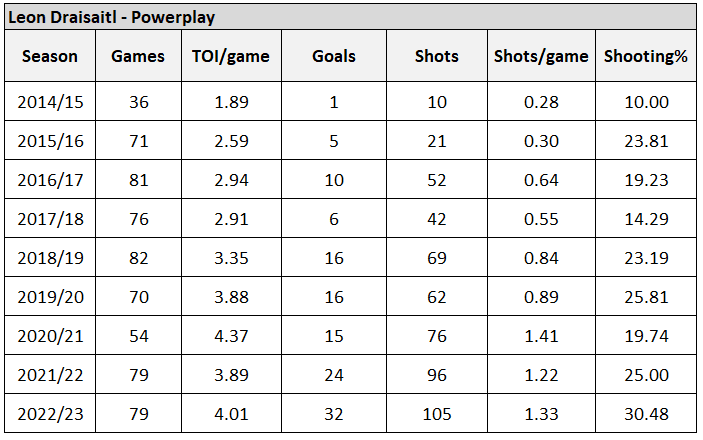Click the 2014/15 season cell
Screen dimensions: 703x440
point(49,103)
